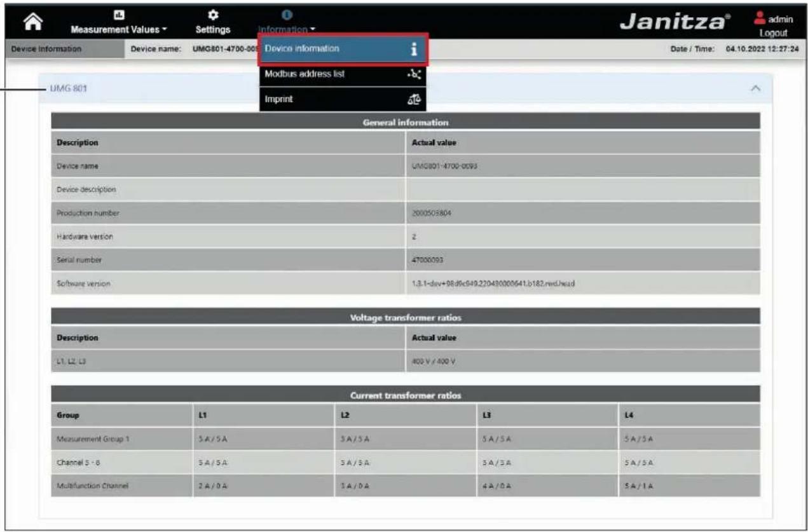Click the Software version value
Screen dimensions: 808x532
pos(493,283)
